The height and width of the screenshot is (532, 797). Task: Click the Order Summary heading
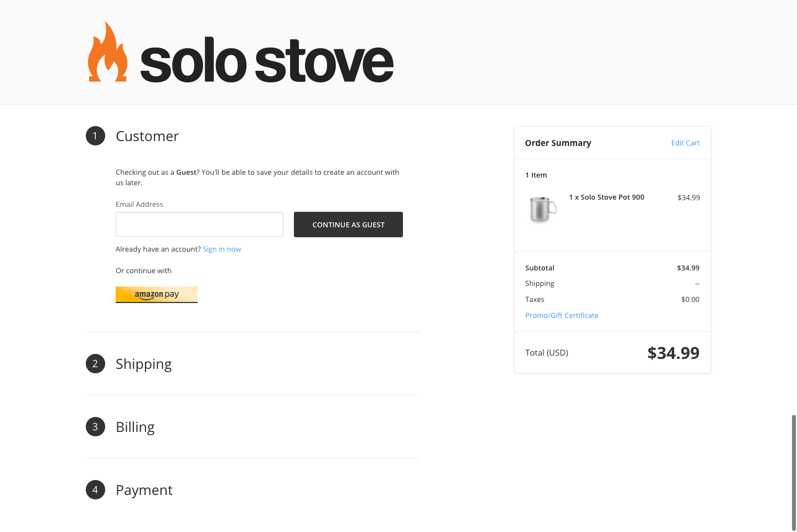click(558, 143)
